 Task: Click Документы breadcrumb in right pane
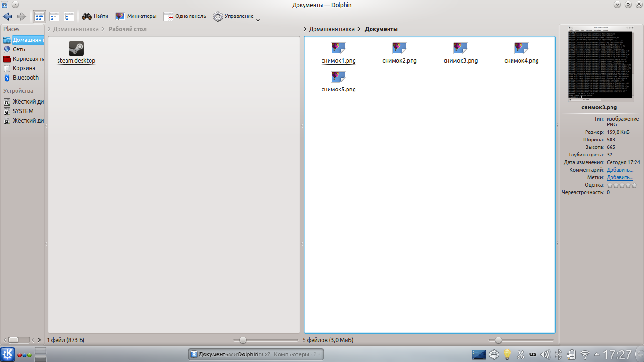click(x=381, y=29)
